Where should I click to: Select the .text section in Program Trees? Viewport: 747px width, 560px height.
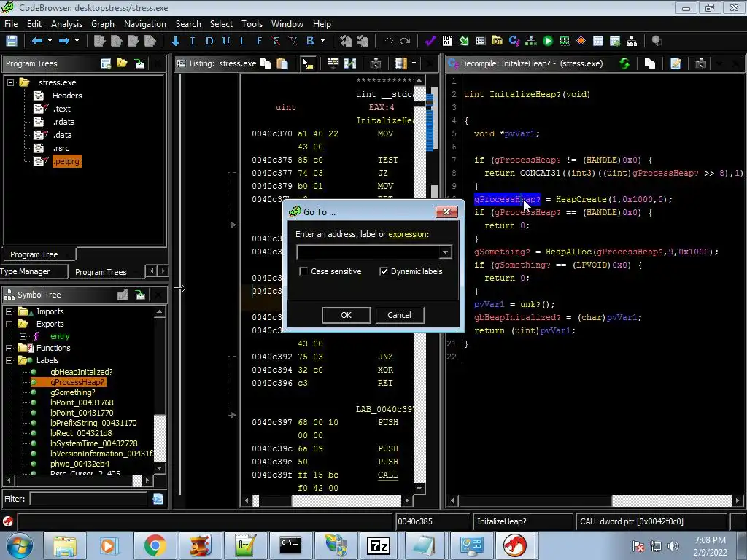pyautogui.click(x=62, y=109)
